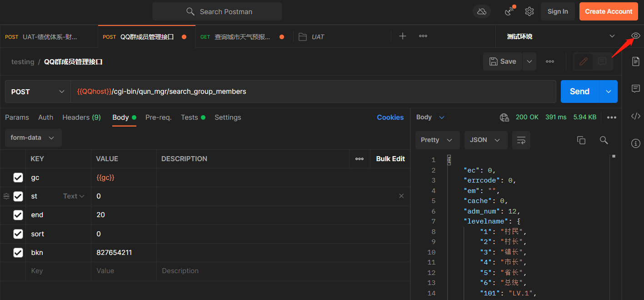Click the empty Value input in last row
644x300 pixels.
(x=124, y=271)
